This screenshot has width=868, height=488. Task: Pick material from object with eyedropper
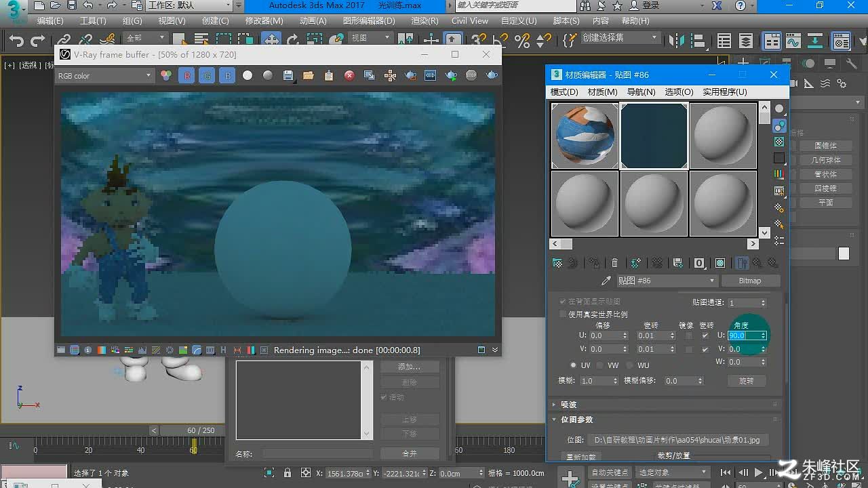pos(606,281)
